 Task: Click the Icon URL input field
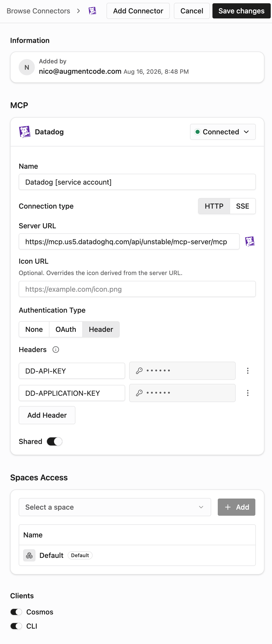137,289
